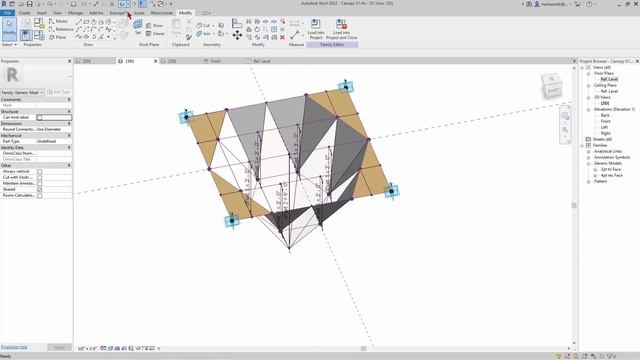Click the zoom tool in navigation bar
This screenshot has width=640, height=360.
pos(565,130)
